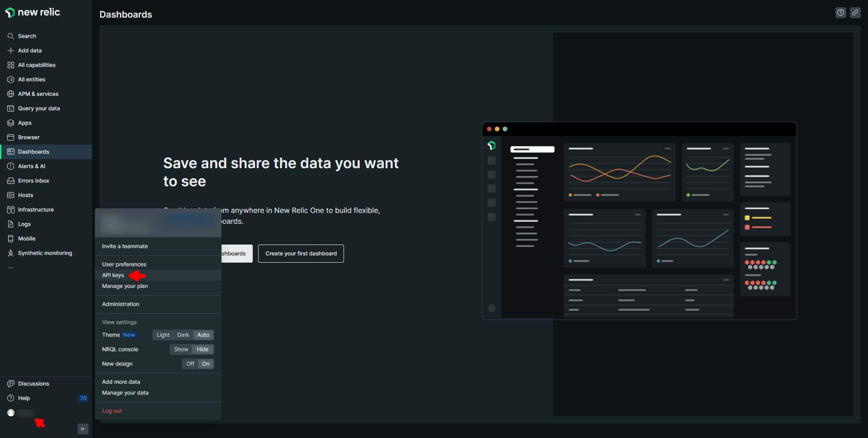
Task: Click Create your first dashboard button
Action: [x=301, y=254]
